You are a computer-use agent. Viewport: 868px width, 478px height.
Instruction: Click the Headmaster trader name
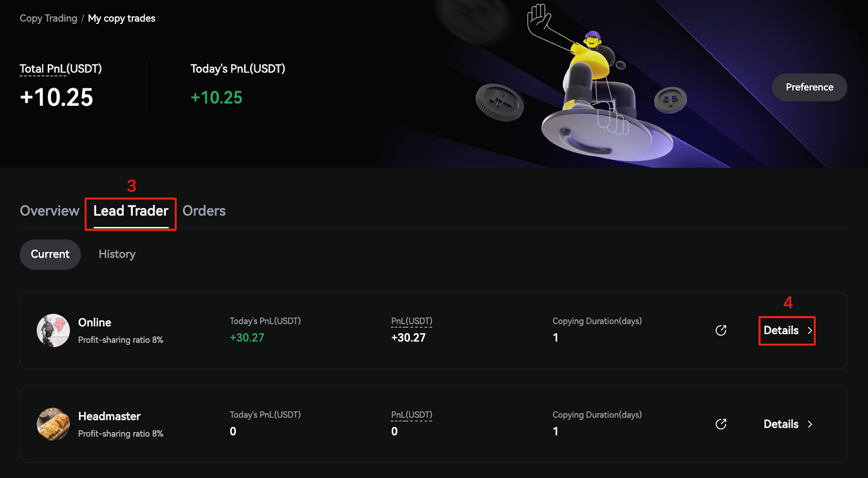[109, 416]
